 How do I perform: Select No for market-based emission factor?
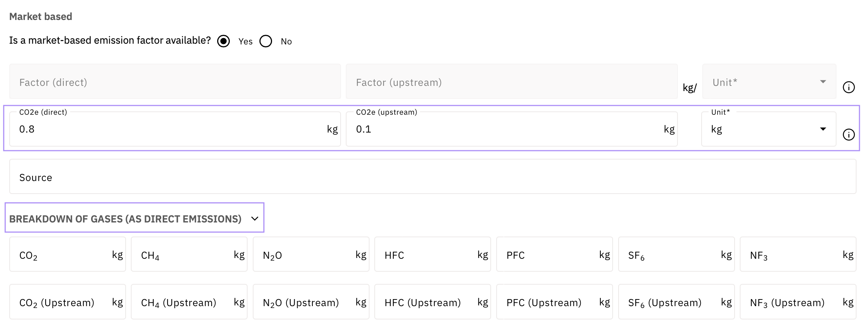coord(266,41)
